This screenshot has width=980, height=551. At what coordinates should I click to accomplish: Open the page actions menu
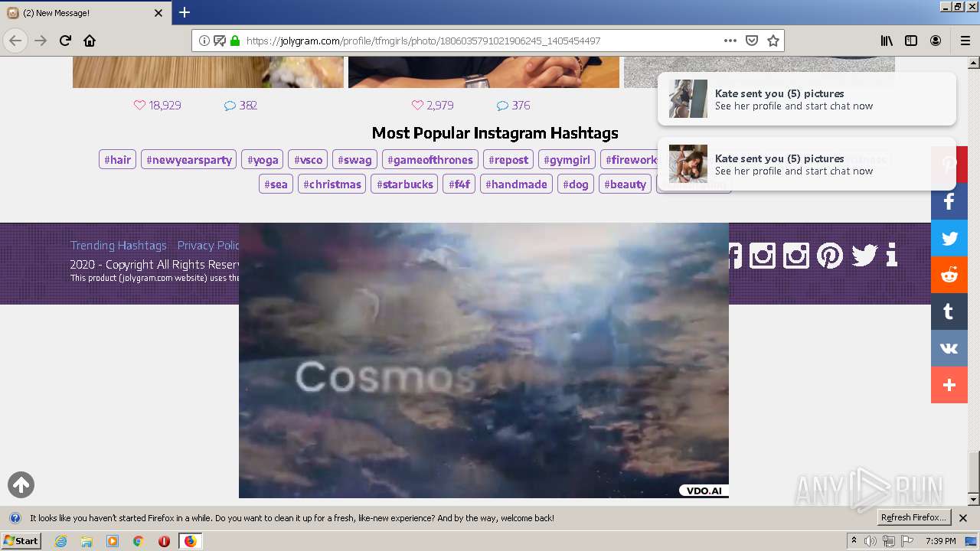pos(730,41)
